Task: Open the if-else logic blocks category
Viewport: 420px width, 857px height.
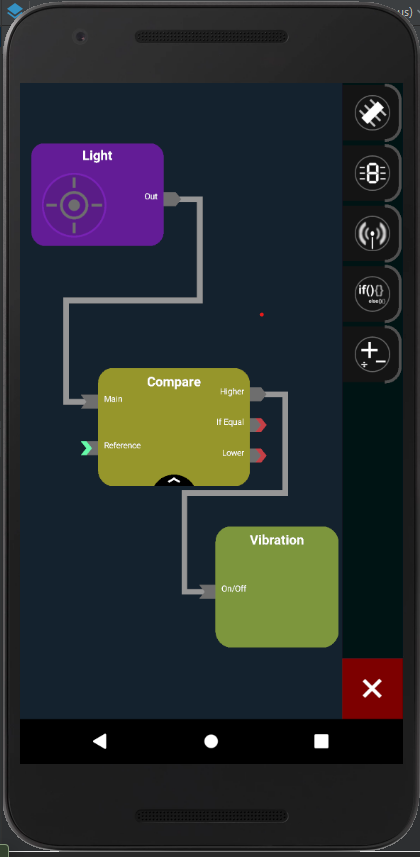Action: [372, 294]
